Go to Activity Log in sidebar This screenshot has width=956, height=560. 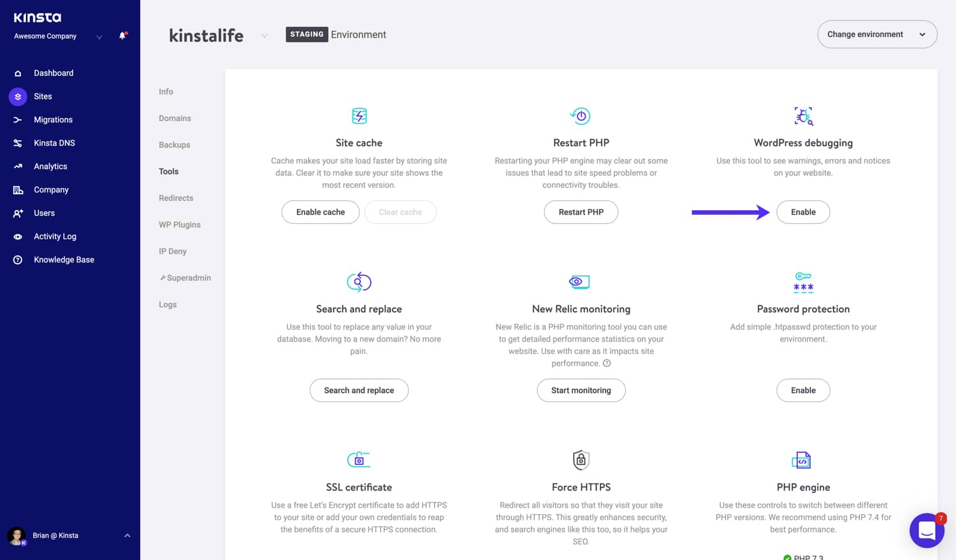[55, 236]
